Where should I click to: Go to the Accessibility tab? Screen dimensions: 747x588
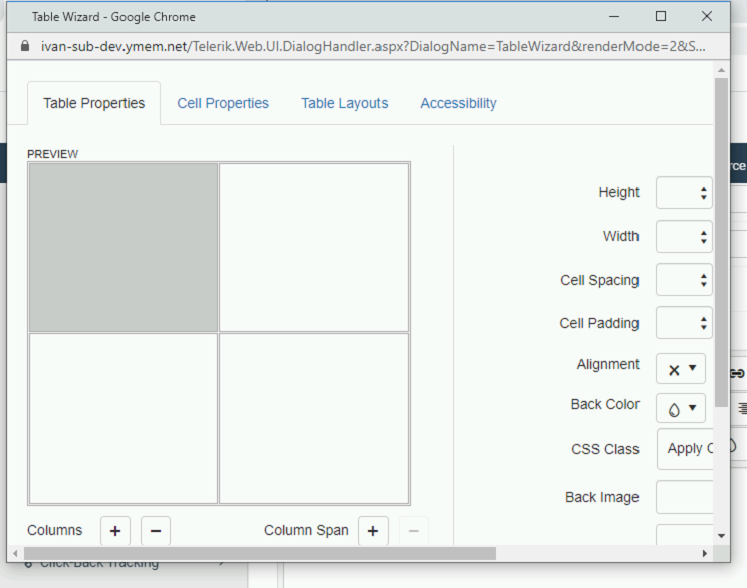pos(458,103)
